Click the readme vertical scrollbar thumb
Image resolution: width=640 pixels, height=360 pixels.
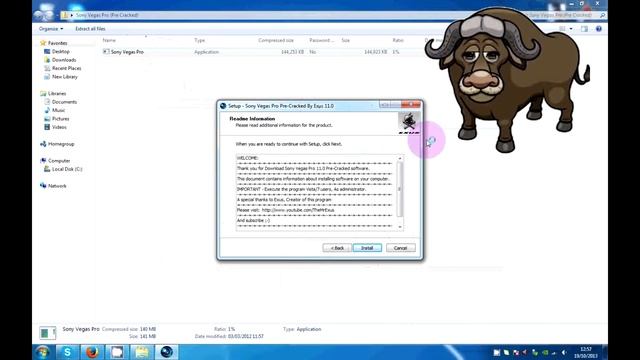coord(400,189)
